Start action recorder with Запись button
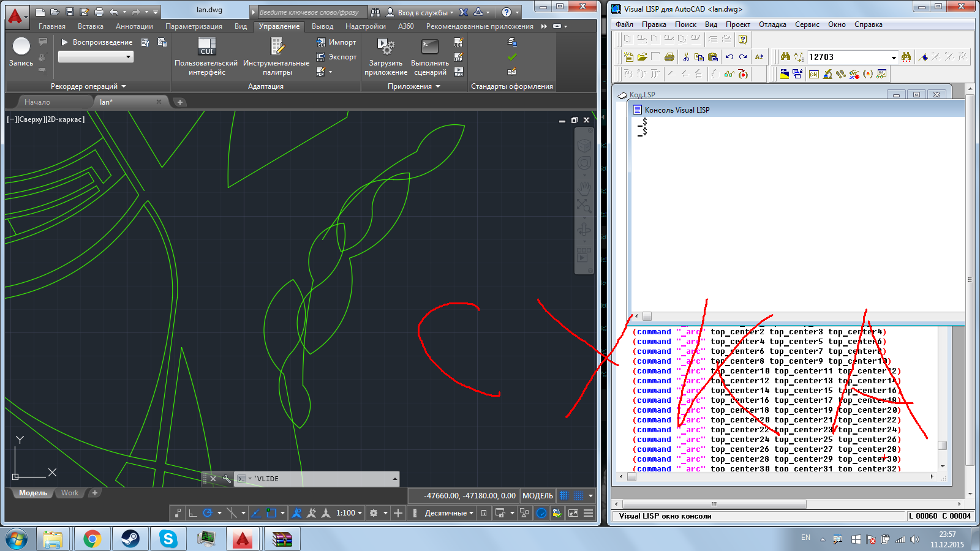Screen dimensions: 980x551 (21, 51)
